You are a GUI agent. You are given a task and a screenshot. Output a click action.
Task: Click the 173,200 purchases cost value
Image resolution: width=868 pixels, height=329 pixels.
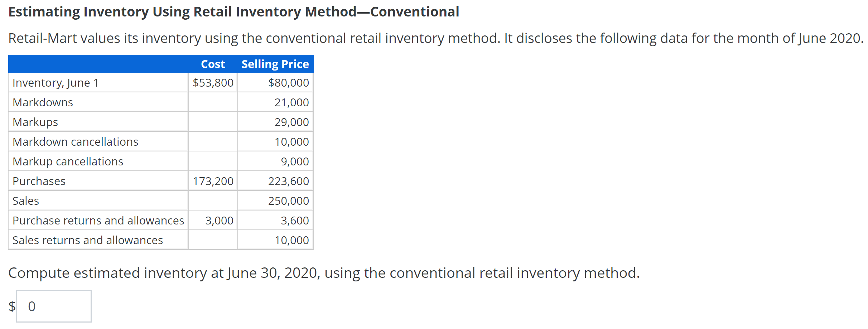point(214,181)
